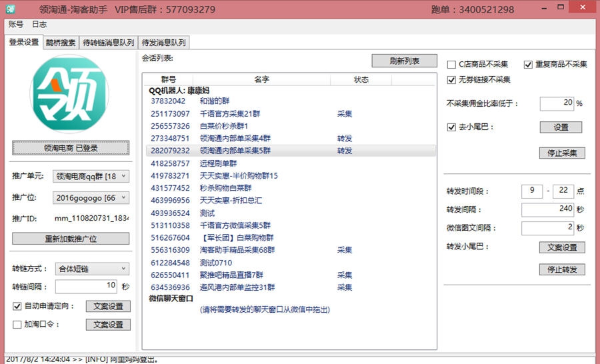The image size is (600, 364).
Task: Click the 停止采集 button
Action: [562, 153]
